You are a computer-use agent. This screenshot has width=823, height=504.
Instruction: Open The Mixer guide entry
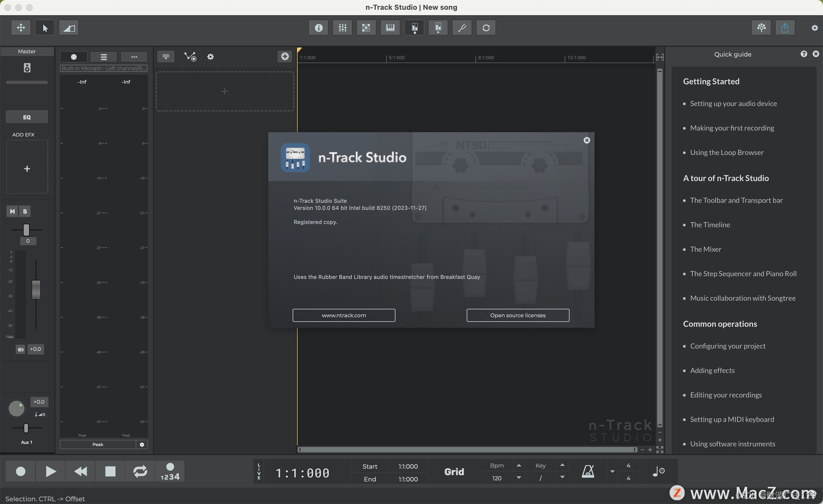[x=706, y=249]
